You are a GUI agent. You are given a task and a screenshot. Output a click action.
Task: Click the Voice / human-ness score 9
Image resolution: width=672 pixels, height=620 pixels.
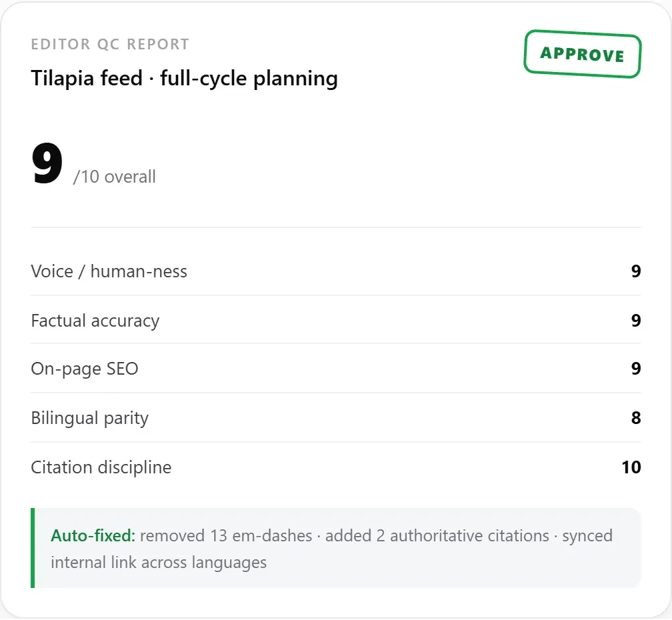click(x=635, y=271)
